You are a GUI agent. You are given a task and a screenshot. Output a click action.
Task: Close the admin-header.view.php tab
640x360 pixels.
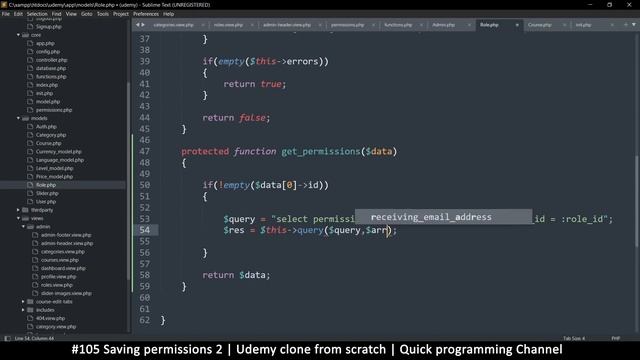click(x=320, y=25)
